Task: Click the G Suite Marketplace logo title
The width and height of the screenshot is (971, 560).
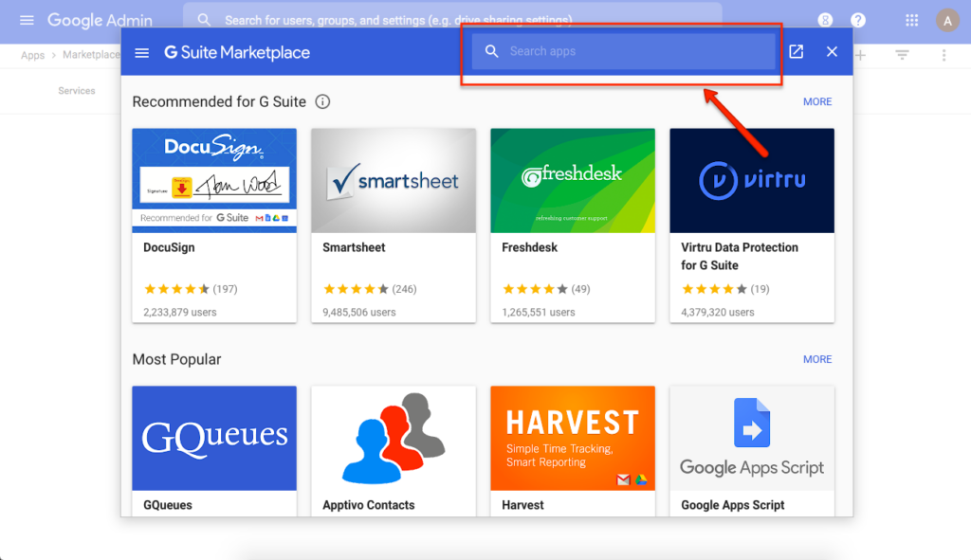Action: [237, 53]
